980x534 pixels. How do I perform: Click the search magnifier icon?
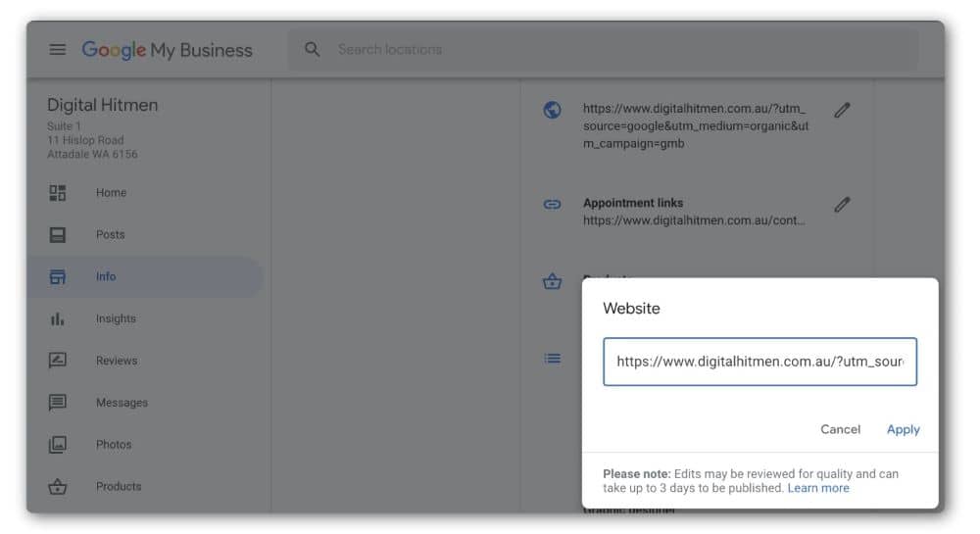(x=312, y=49)
